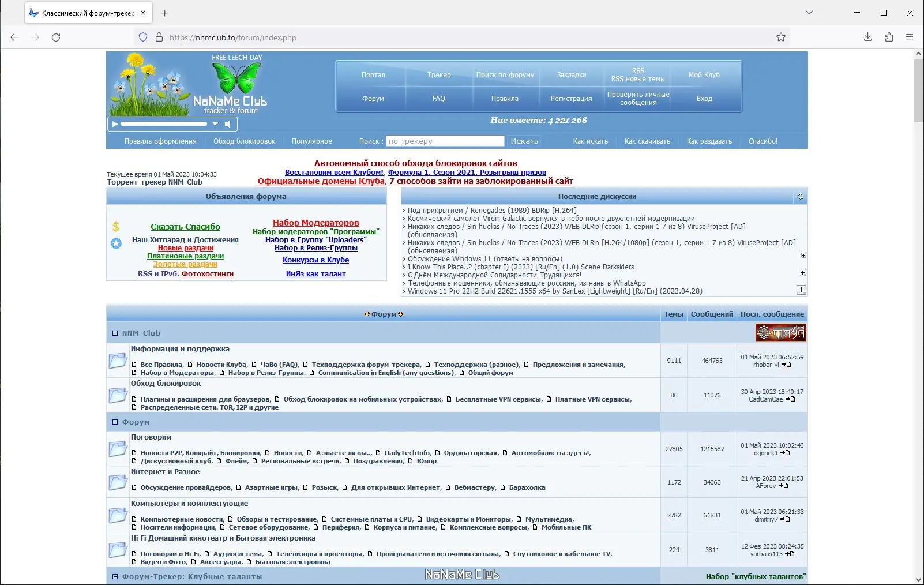Open the Трекер menu item
The height and width of the screenshot is (585, 924).
coord(439,75)
